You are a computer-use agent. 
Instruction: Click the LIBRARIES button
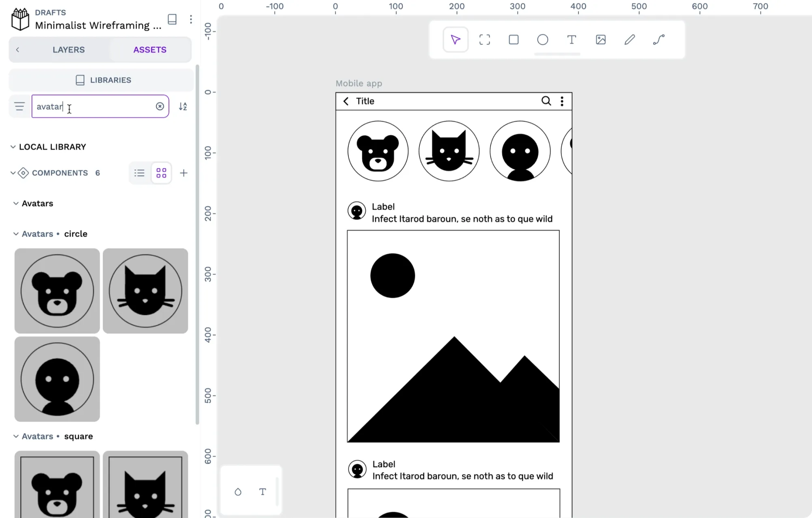[101, 80]
